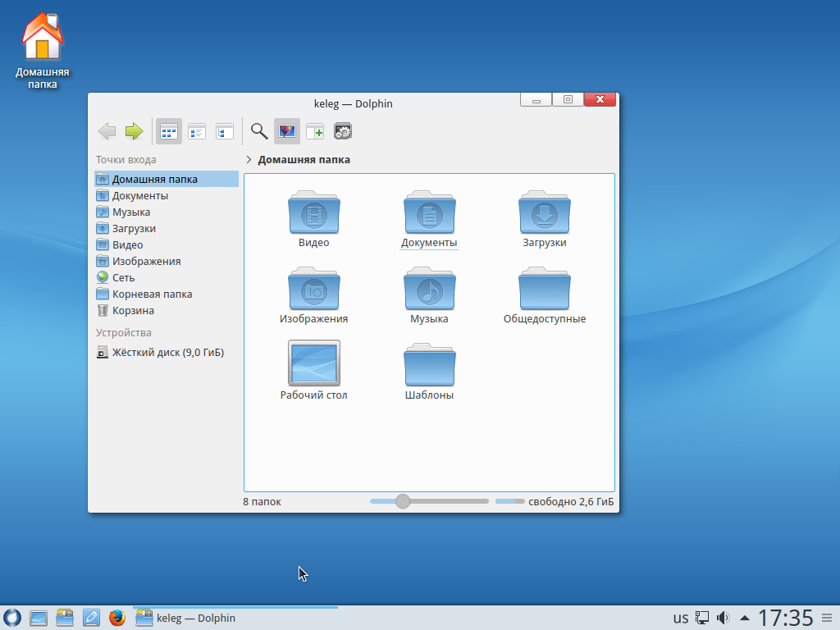
Task: Open the Видео folder in file view
Action: click(314, 216)
